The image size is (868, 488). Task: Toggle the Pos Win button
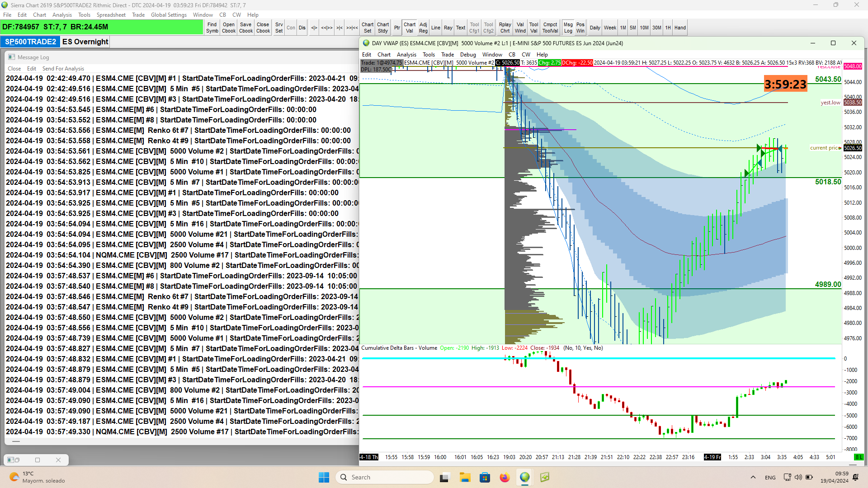pos(580,28)
